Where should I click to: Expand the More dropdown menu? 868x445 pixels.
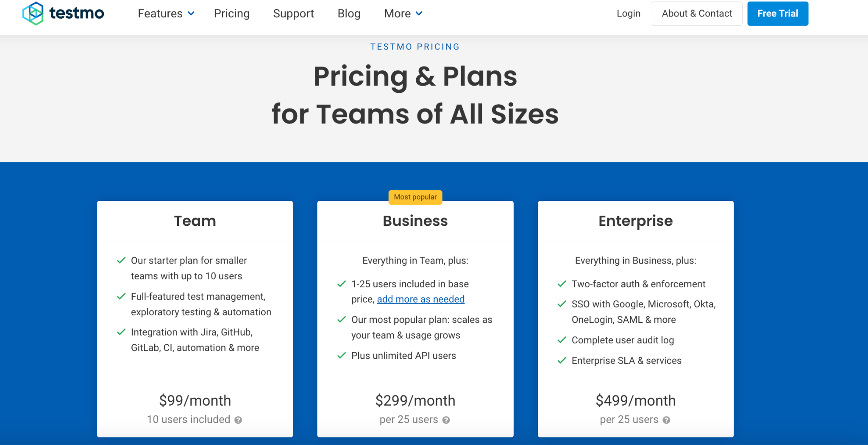[403, 14]
